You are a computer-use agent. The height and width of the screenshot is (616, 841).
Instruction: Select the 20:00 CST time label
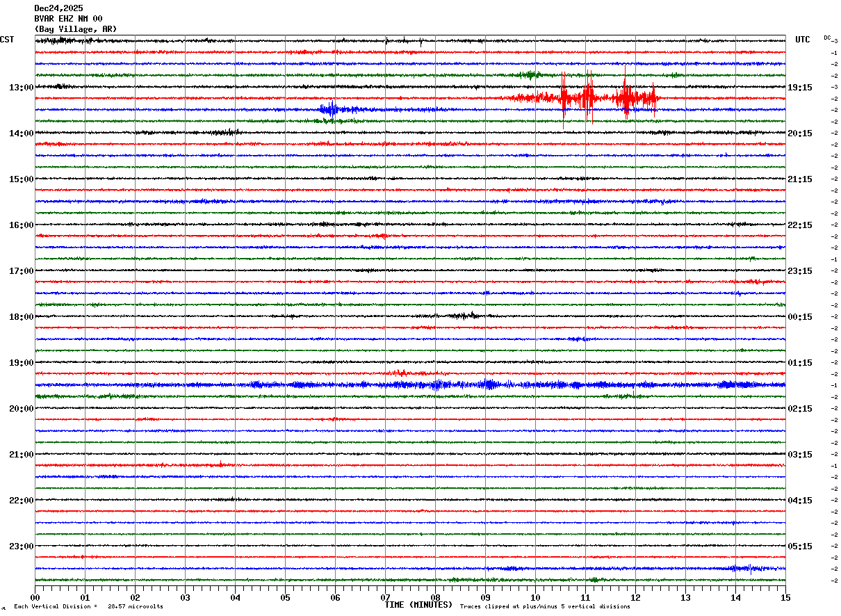tap(22, 409)
